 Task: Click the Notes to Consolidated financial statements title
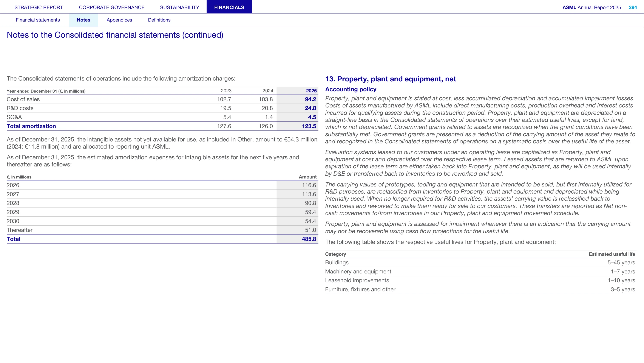(x=115, y=35)
